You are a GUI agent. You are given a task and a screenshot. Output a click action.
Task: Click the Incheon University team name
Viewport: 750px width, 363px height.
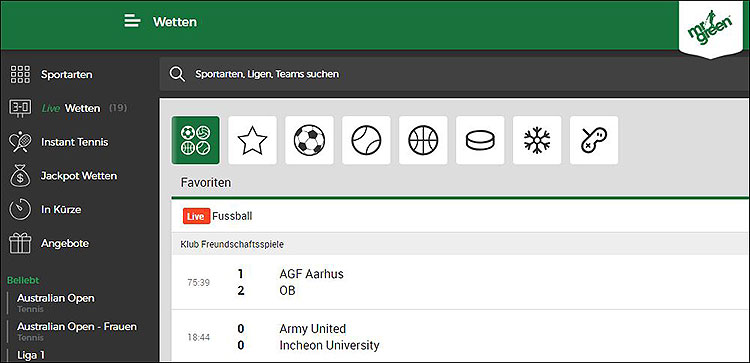329,345
